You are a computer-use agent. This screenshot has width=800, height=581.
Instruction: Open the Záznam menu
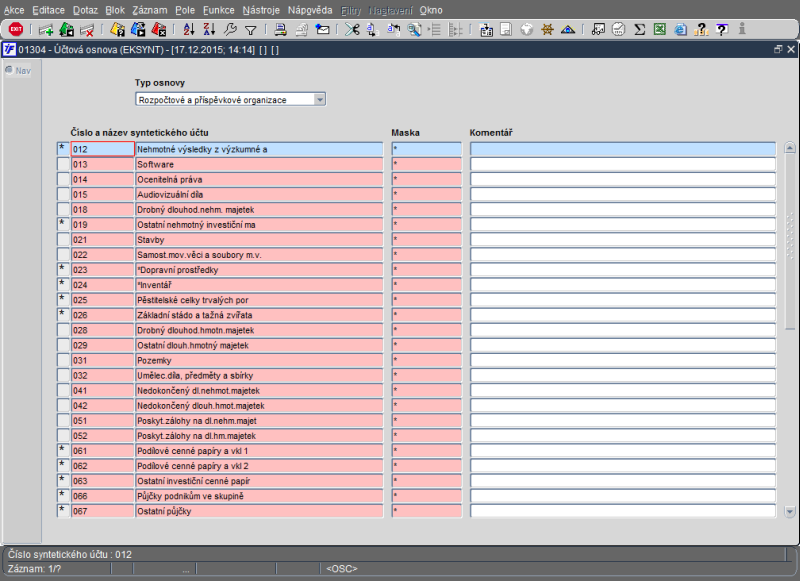click(x=149, y=9)
